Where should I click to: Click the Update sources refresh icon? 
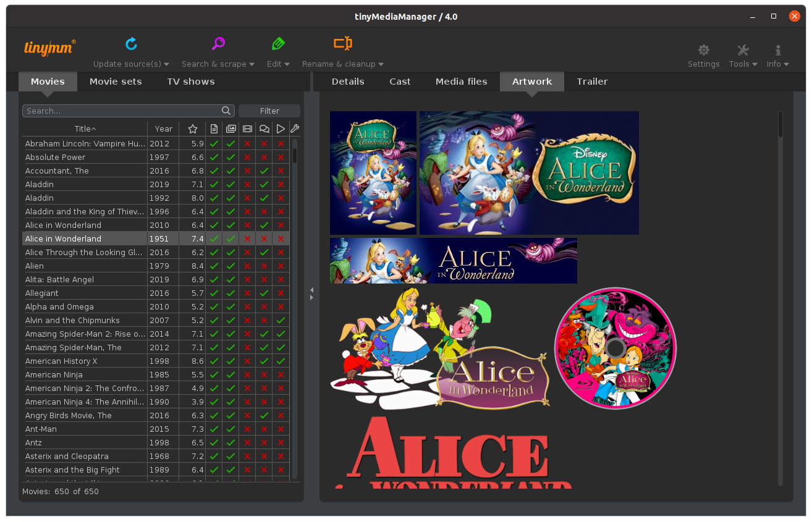pyautogui.click(x=131, y=44)
